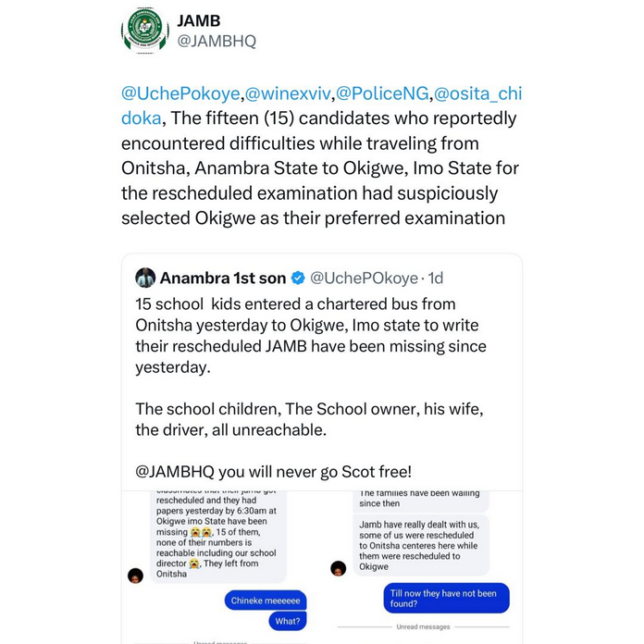Select the Anambra 1st son display name
This screenshot has height=644, width=644.
[223, 278]
